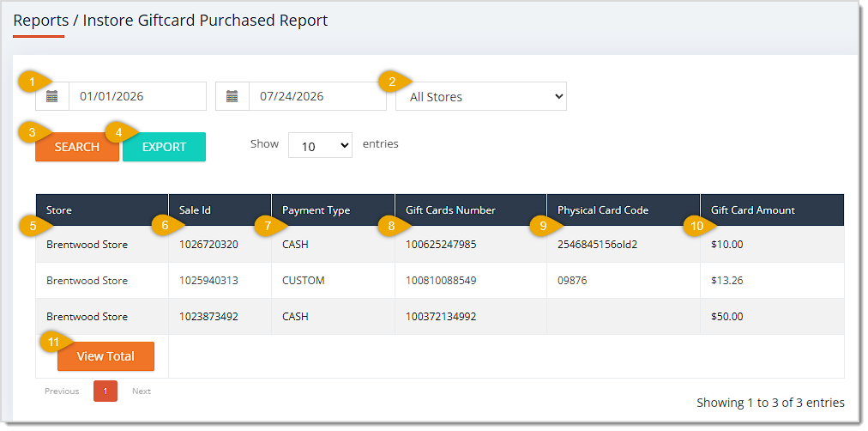This screenshot has width=868, height=431.
Task: Edit the end date field 07/24/2026
Action: pyautogui.click(x=317, y=96)
